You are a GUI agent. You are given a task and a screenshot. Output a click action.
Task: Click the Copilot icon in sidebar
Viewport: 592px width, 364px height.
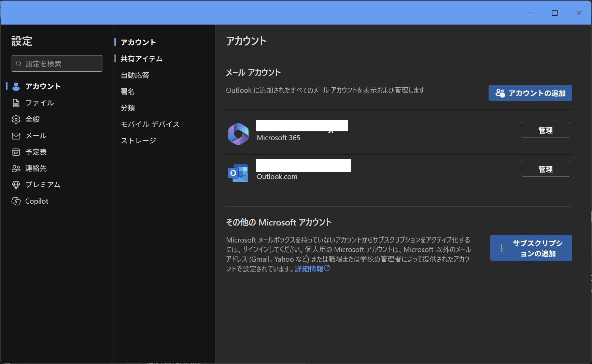[16, 201]
